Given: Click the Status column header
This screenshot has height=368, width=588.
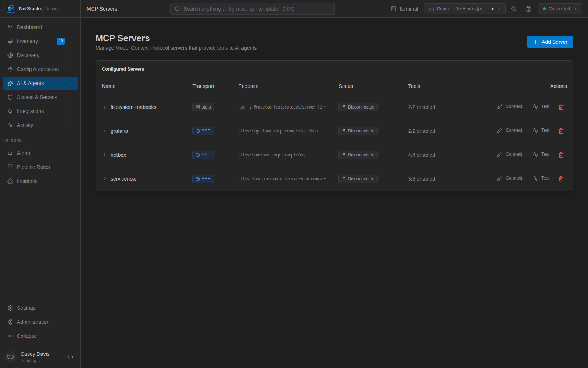Looking at the screenshot, I should [x=346, y=86].
